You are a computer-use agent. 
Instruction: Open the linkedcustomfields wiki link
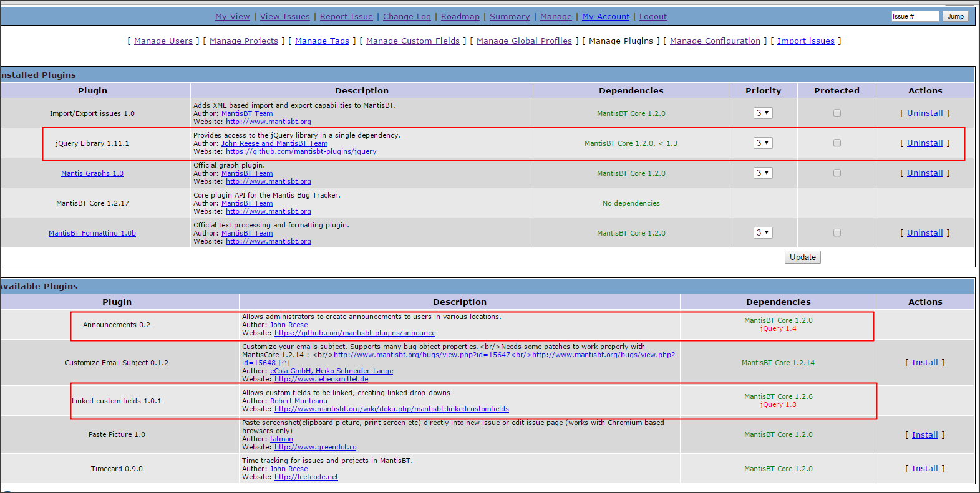click(392, 409)
